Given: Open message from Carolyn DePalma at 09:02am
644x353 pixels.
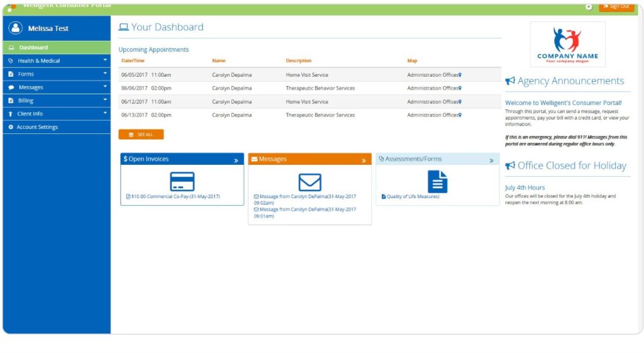Looking at the screenshot, I should point(305,199).
